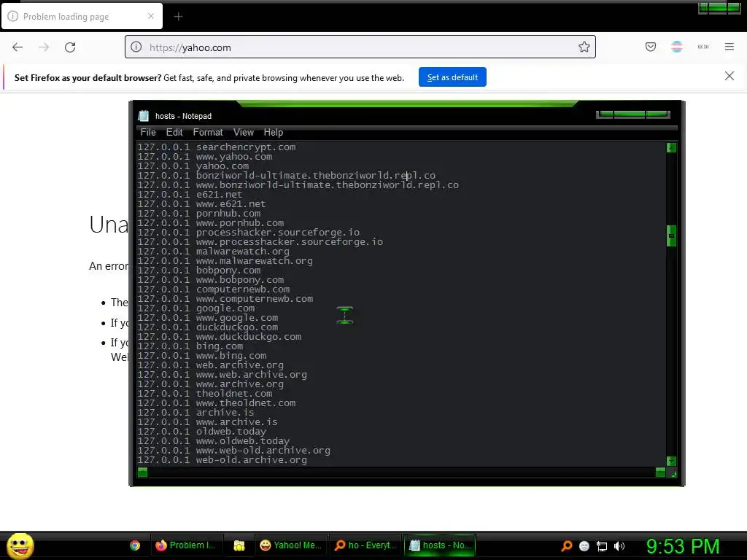The width and height of the screenshot is (747, 560).
Task: Click the Firefox forward arrow
Action: 44,47
